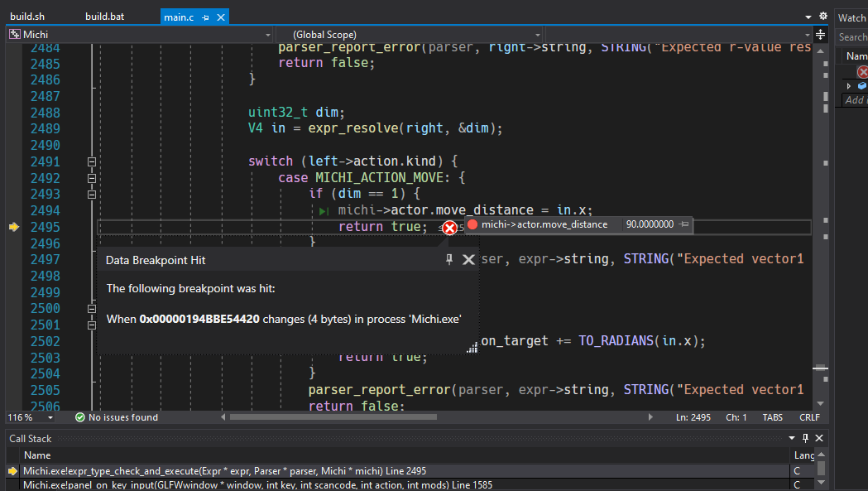Click the yellow current statement arrow at line 2495

[x=14, y=227]
